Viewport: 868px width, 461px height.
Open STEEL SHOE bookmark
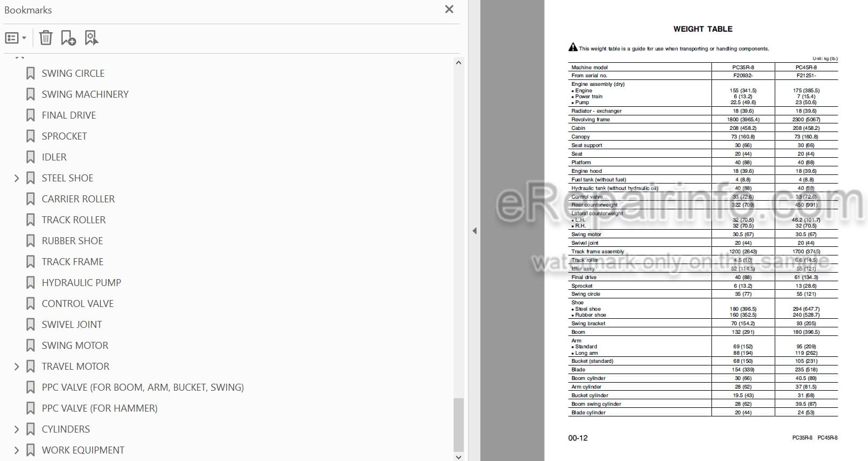(x=68, y=178)
